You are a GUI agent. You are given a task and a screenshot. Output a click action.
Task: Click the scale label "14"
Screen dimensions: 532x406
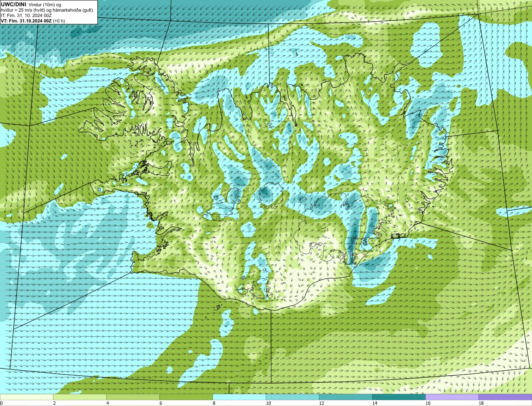click(375, 403)
